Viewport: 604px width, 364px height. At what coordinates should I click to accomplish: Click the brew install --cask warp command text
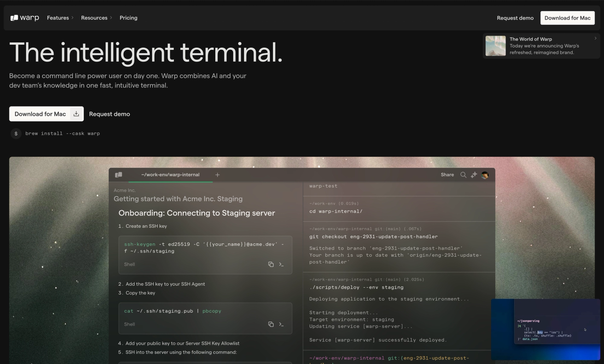(x=62, y=134)
